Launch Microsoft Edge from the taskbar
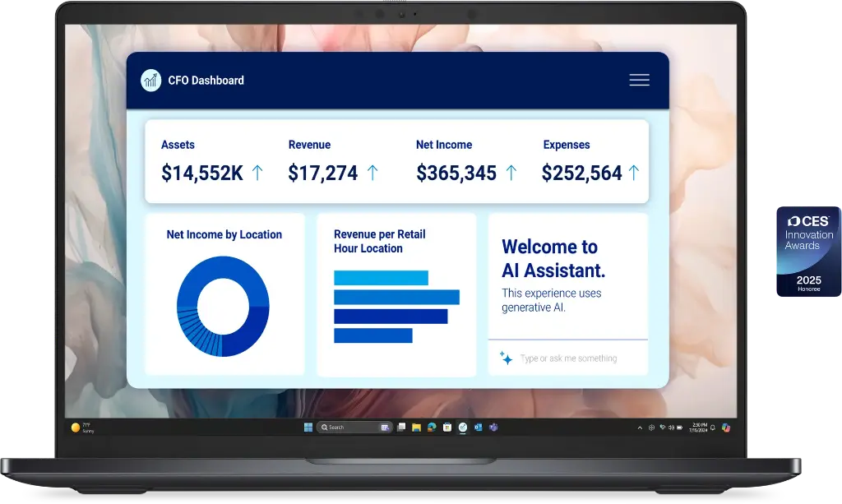This screenshot has width=842, height=504. pos(432,428)
